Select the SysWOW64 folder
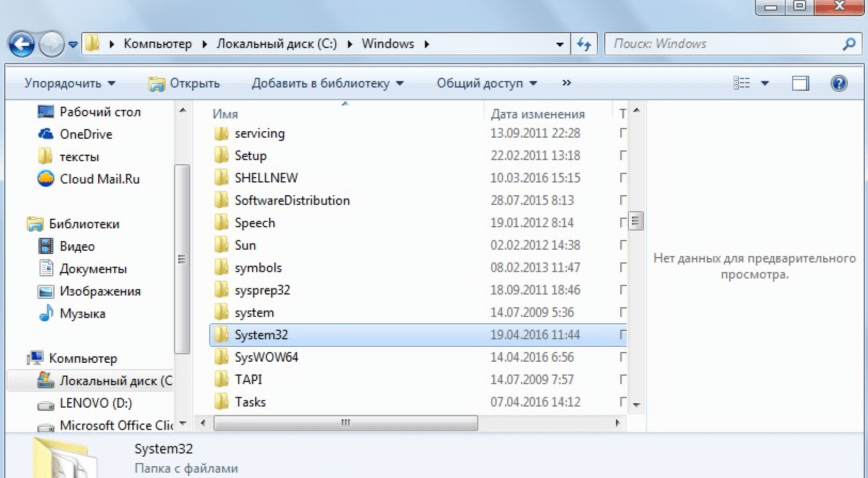 point(266,357)
